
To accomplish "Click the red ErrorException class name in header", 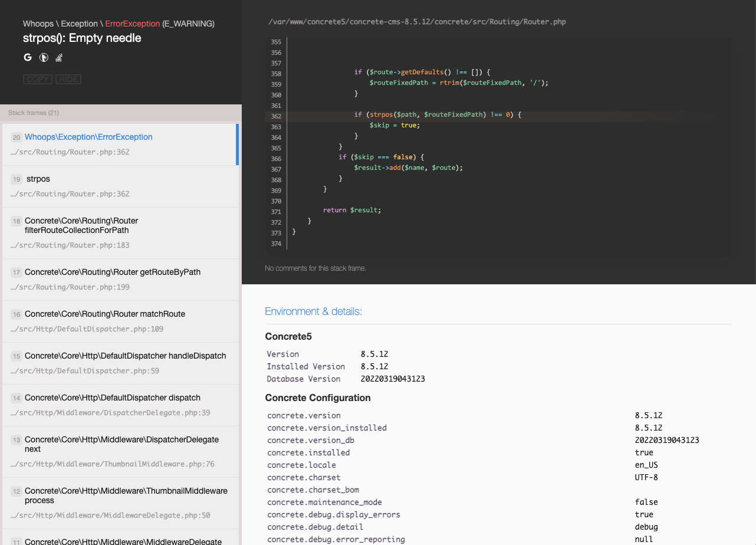I will click(x=133, y=24).
